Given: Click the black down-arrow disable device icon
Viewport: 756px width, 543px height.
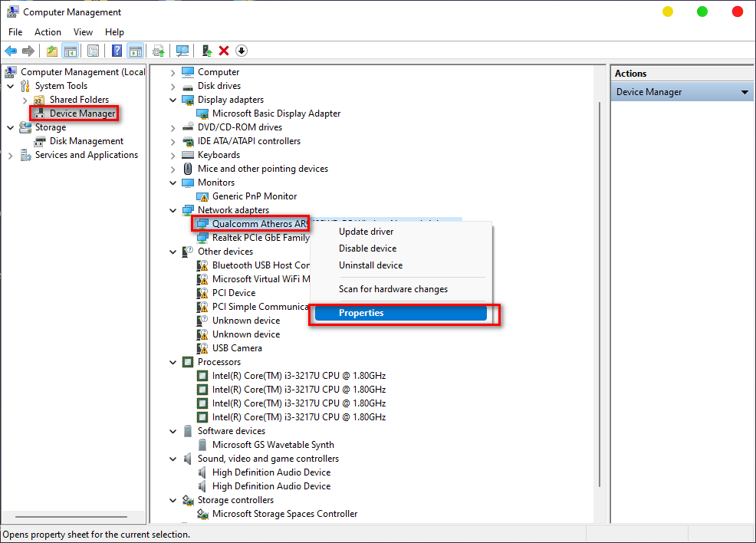Looking at the screenshot, I should pyautogui.click(x=242, y=51).
